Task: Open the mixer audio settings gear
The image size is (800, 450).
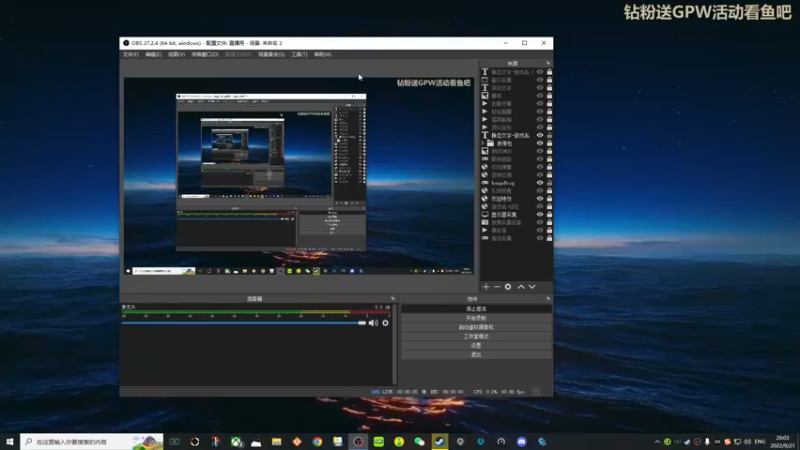Action: pyautogui.click(x=385, y=323)
